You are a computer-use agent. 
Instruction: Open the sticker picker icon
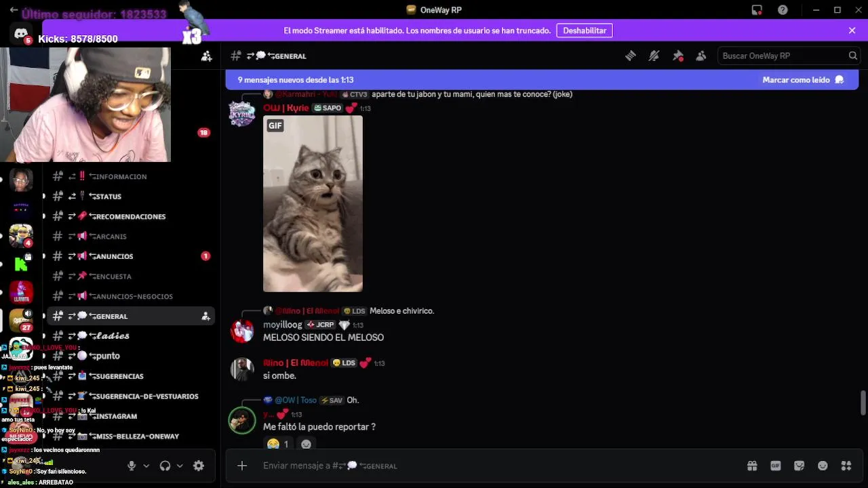coord(800,466)
